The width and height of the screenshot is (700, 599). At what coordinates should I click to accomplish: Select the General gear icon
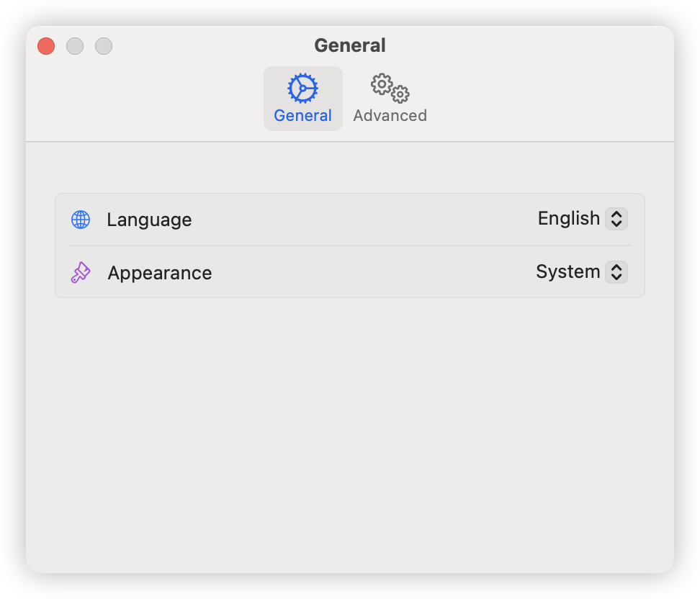302,88
